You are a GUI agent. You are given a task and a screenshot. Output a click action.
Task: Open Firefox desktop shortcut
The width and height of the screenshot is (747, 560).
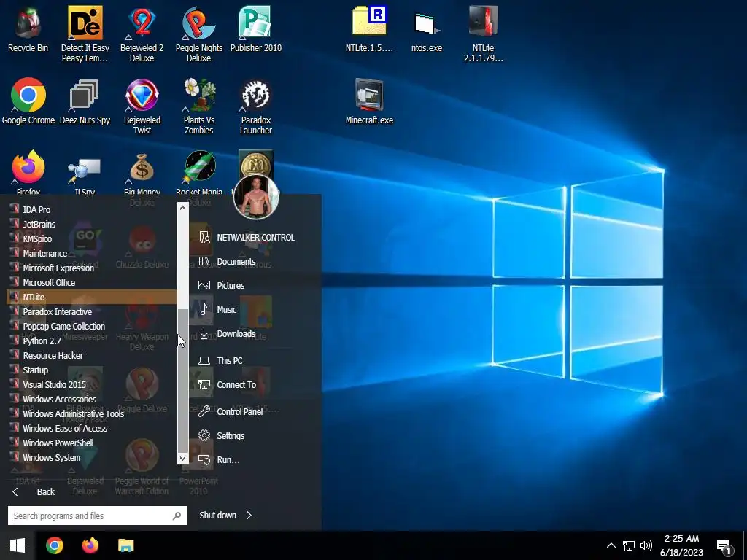click(28, 172)
